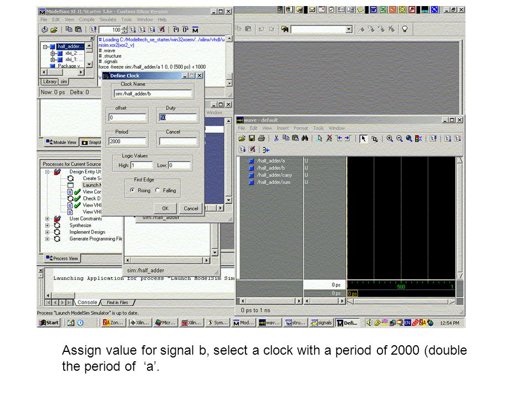532x399 pixels.
Task: Collapse Design Entry Utilities process node
Action: coord(47,172)
